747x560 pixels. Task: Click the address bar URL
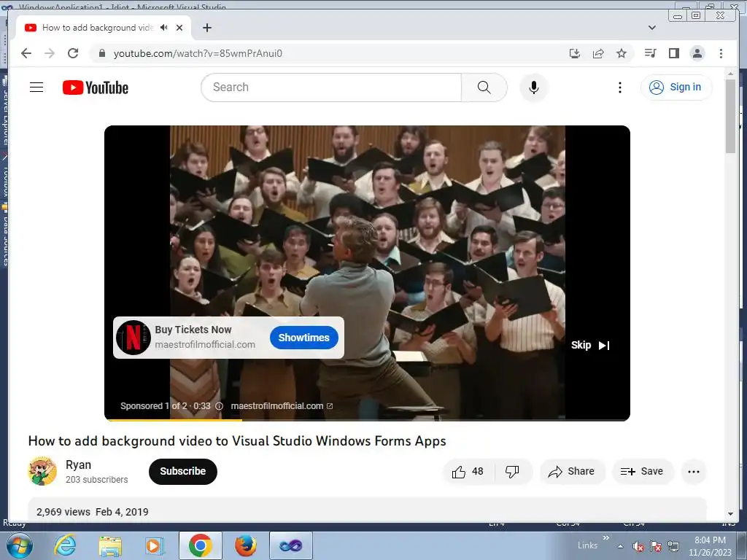[198, 53]
